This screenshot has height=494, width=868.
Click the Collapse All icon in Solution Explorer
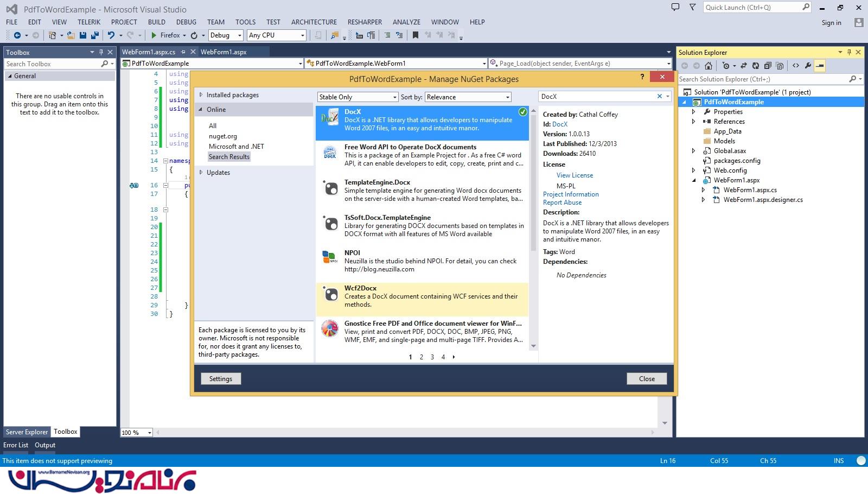[x=768, y=66]
